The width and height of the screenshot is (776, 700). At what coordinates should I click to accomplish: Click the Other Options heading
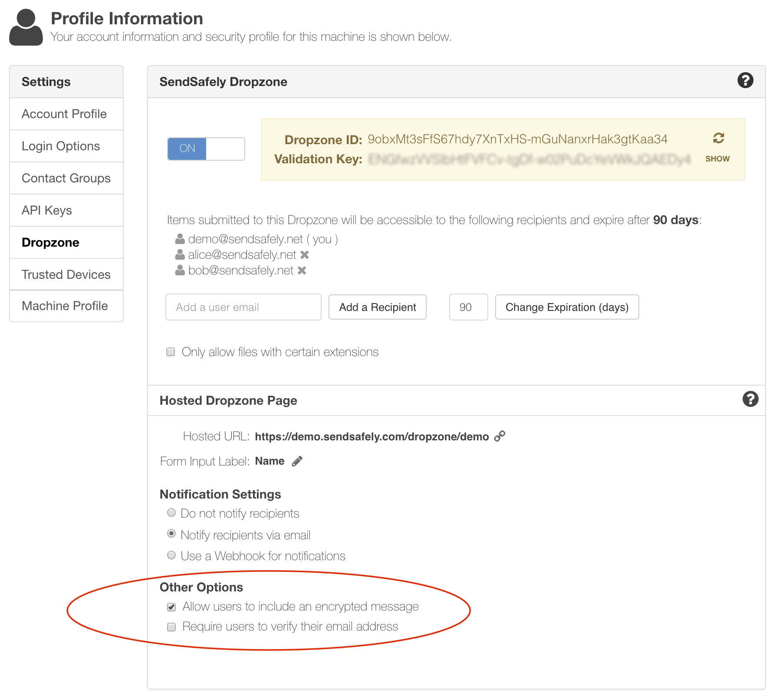201,587
